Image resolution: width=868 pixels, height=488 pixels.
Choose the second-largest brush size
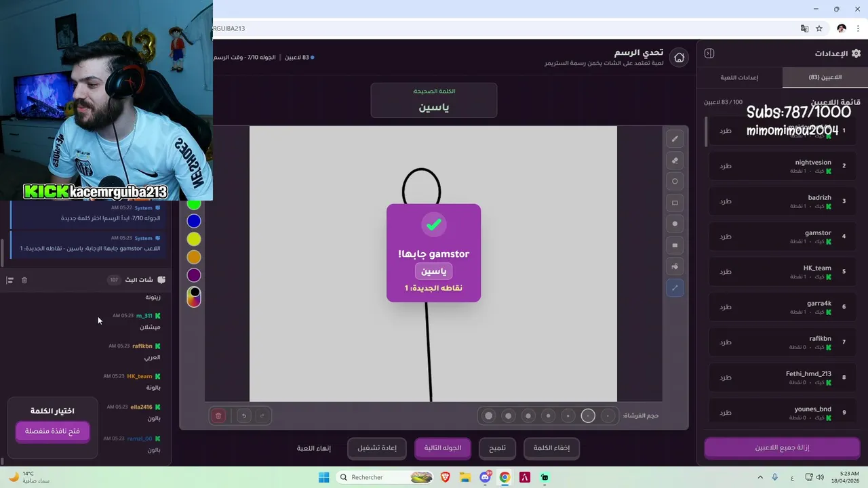[508, 415]
